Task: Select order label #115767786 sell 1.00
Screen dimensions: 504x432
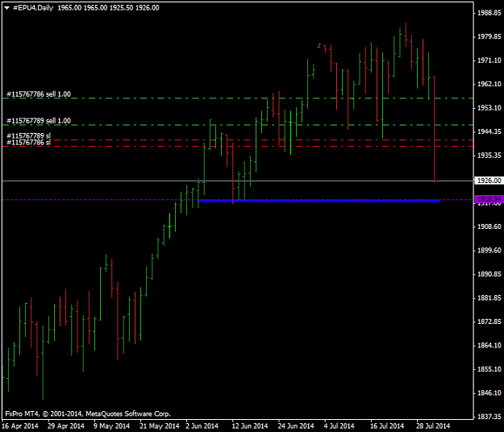Action: tap(39, 94)
